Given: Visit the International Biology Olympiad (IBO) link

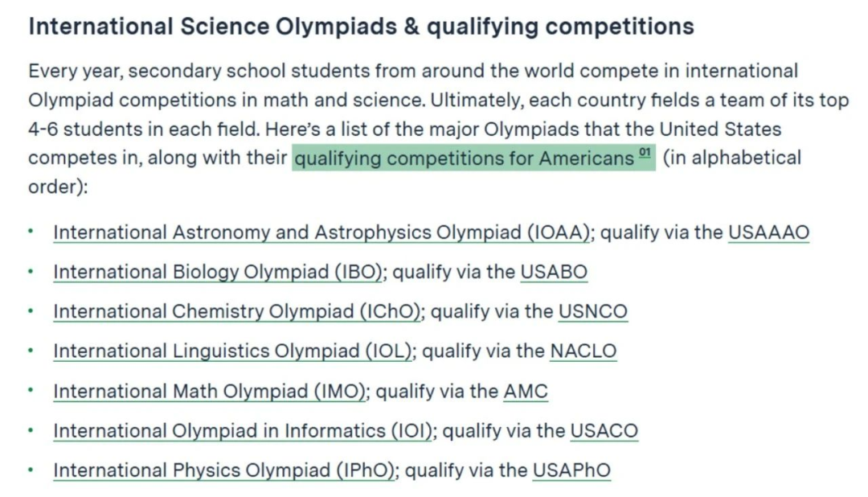Looking at the screenshot, I should click(218, 272).
